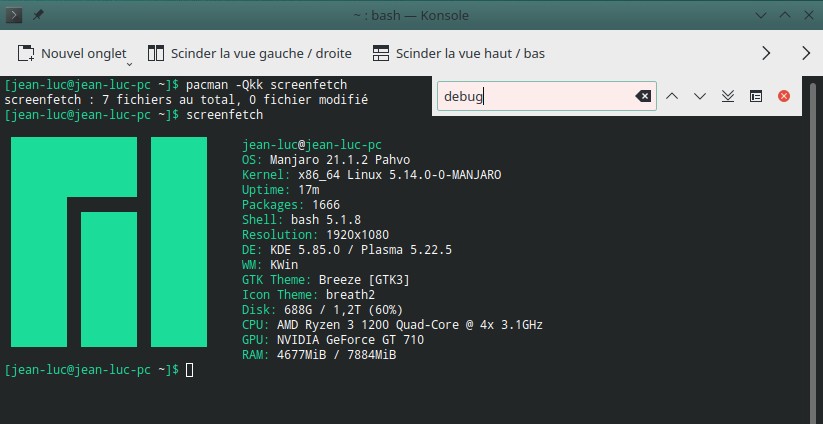Click the 'CPU: AMD Ryzen 3 1200' line
The image size is (823, 424).
pos(393,325)
